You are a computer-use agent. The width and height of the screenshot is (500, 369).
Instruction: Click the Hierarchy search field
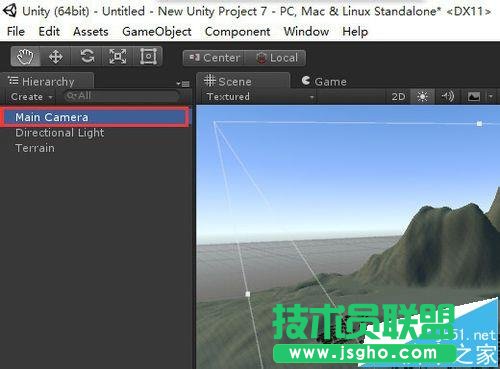(x=122, y=97)
